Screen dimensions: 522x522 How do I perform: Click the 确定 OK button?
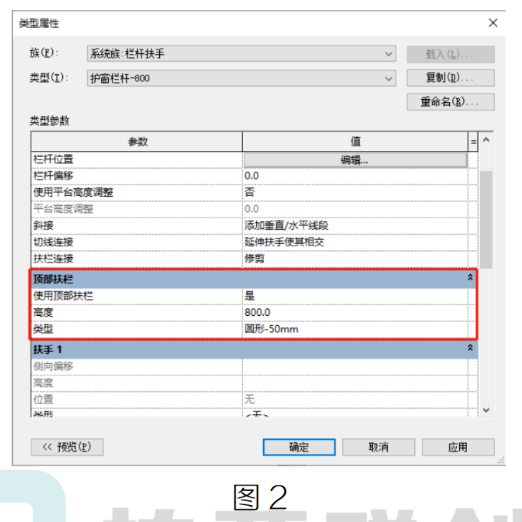(299, 447)
